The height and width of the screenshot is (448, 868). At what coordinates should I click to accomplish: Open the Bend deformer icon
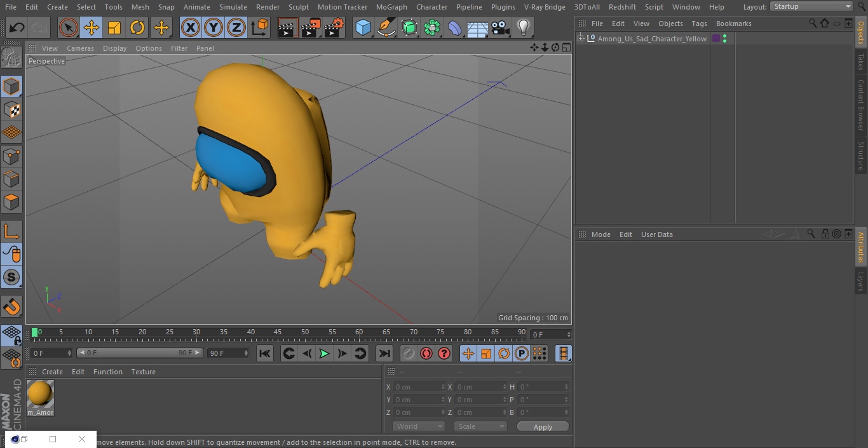[x=455, y=27]
